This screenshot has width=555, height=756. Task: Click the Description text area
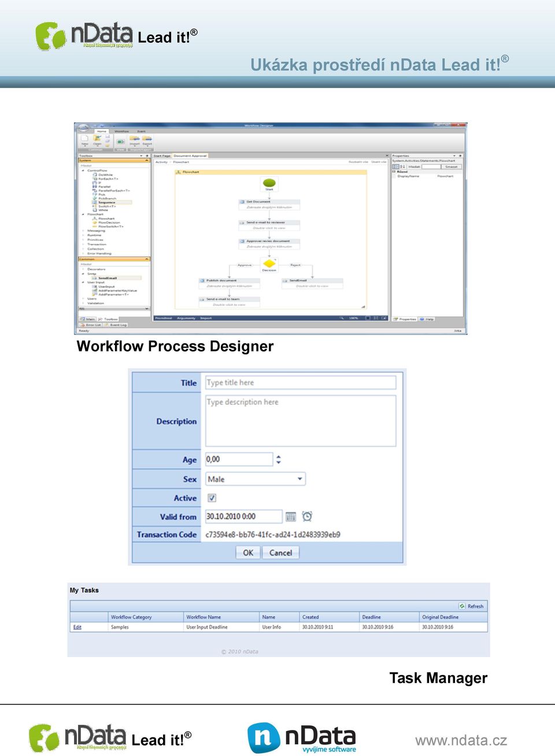coord(301,421)
